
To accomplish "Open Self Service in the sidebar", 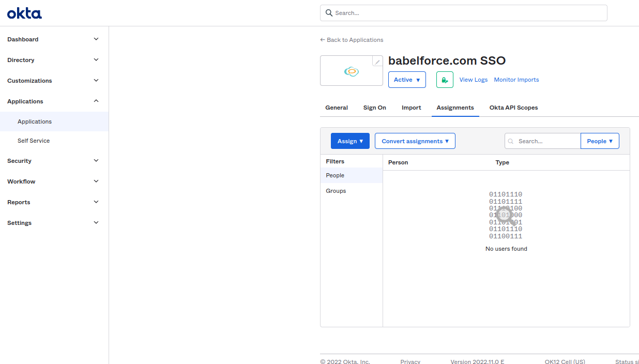I will [x=34, y=141].
